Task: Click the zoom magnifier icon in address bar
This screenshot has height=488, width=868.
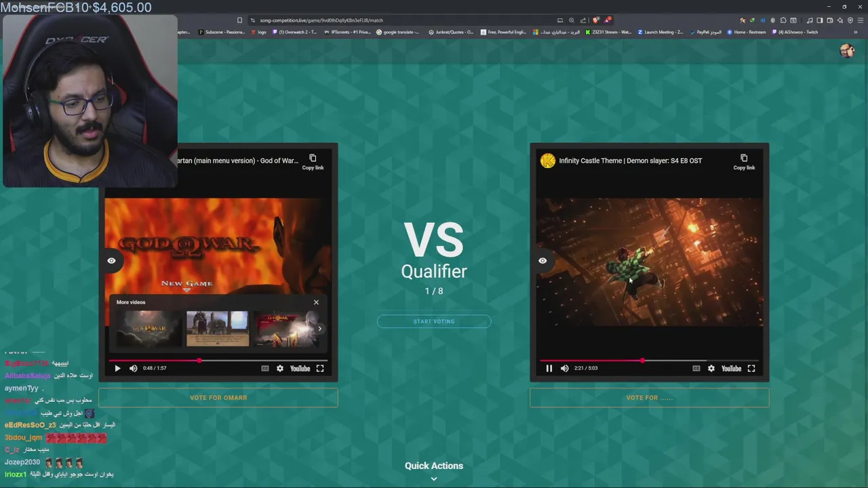Action: (571, 20)
